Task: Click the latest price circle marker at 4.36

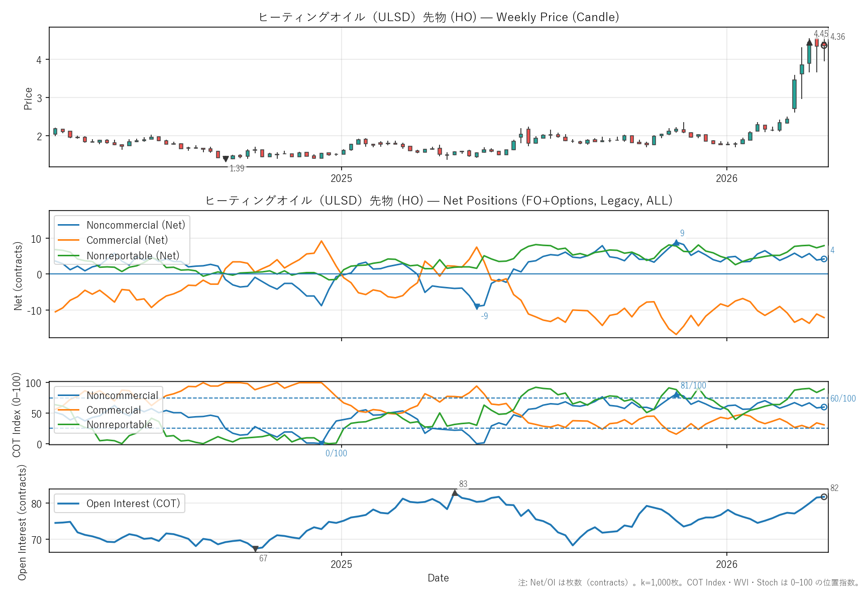Action: point(824,45)
